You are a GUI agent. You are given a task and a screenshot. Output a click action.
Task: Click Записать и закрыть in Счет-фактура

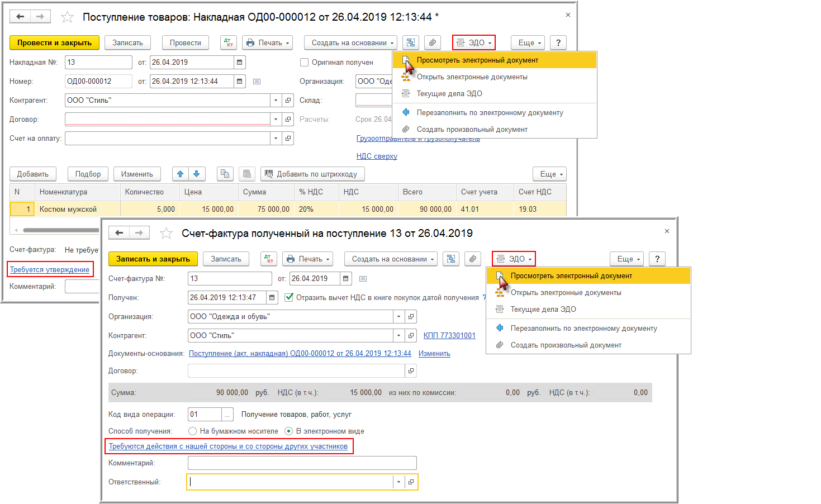tap(153, 259)
